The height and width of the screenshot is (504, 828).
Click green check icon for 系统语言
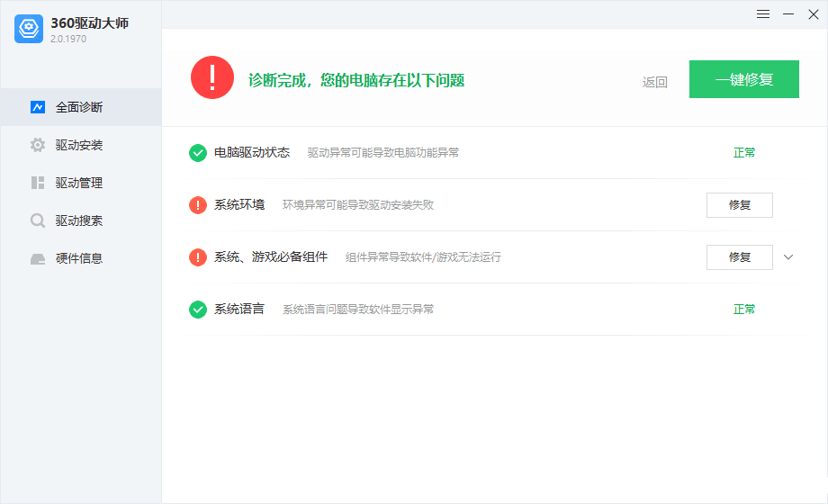coord(198,310)
